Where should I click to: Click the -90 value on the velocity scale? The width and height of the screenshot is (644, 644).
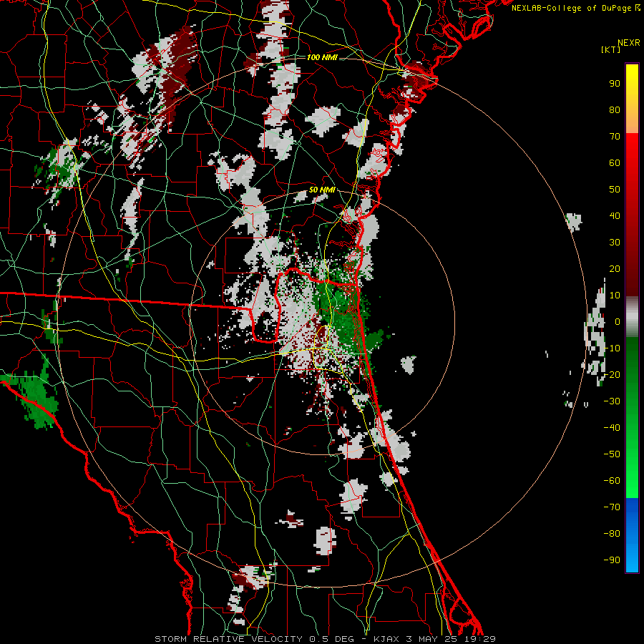point(612,560)
